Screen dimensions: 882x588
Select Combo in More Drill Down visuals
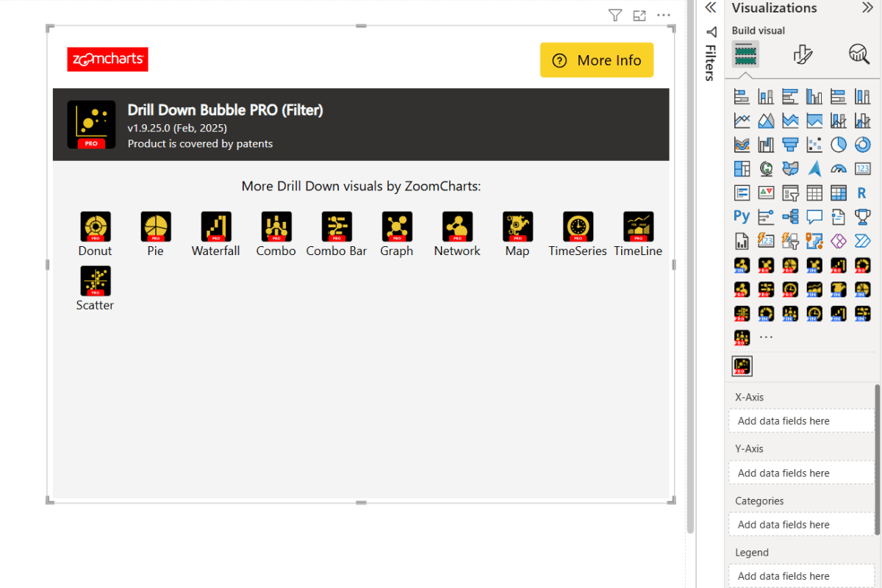point(276,234)
